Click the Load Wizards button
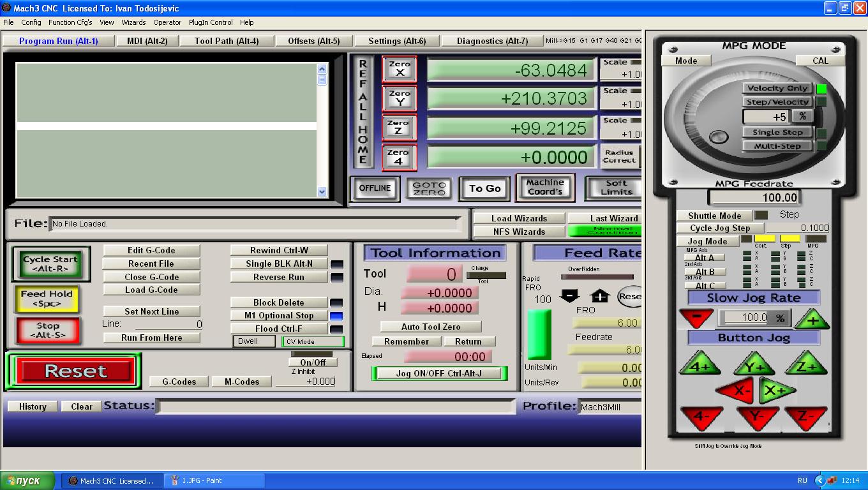Screen dimensions: 868x490 click(x=519, y=218)
